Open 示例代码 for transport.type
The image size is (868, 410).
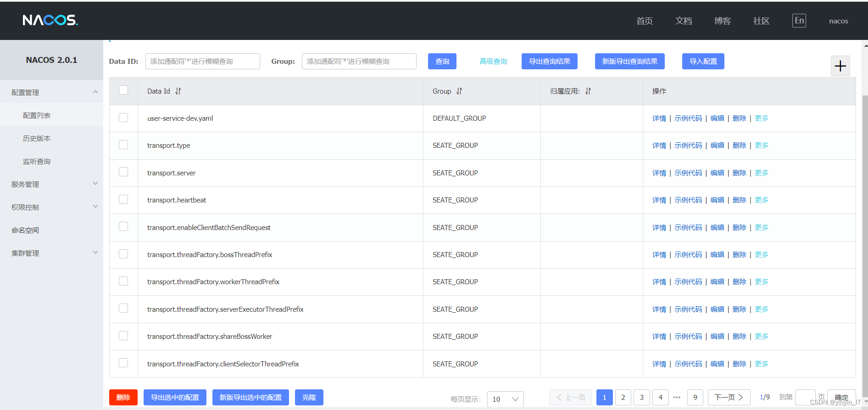(688, 146)
